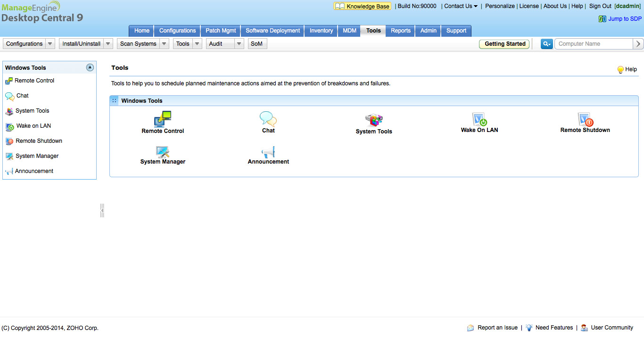
Task: Switch to the Admin tab
Action: pos(429,31)
